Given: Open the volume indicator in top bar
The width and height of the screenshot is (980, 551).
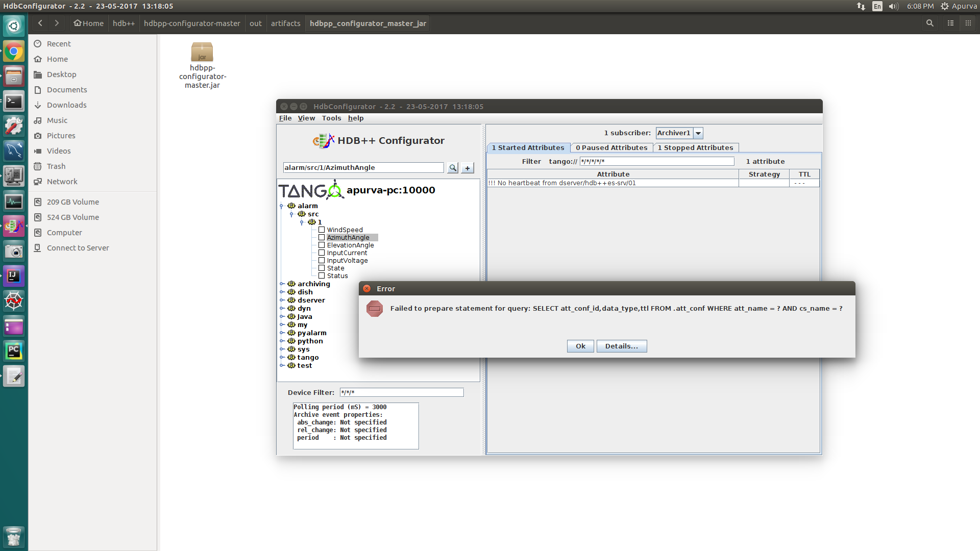Looking at the screenshot, I should pos(893,6).
